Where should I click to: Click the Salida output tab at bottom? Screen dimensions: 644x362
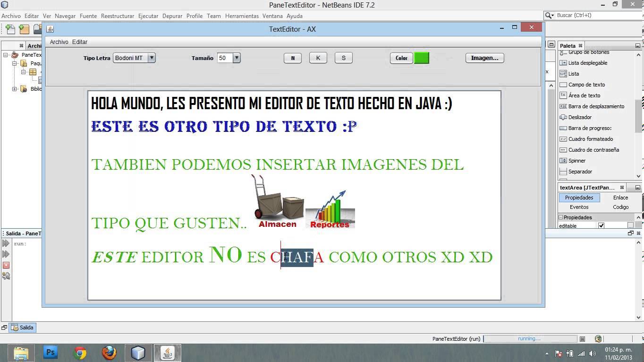(23, 328)
